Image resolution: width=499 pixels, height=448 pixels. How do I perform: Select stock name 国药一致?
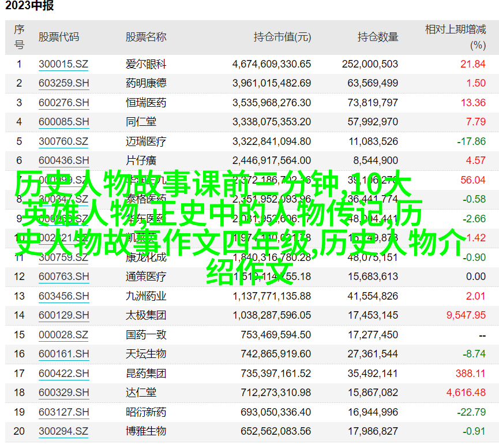coord(146,335)
